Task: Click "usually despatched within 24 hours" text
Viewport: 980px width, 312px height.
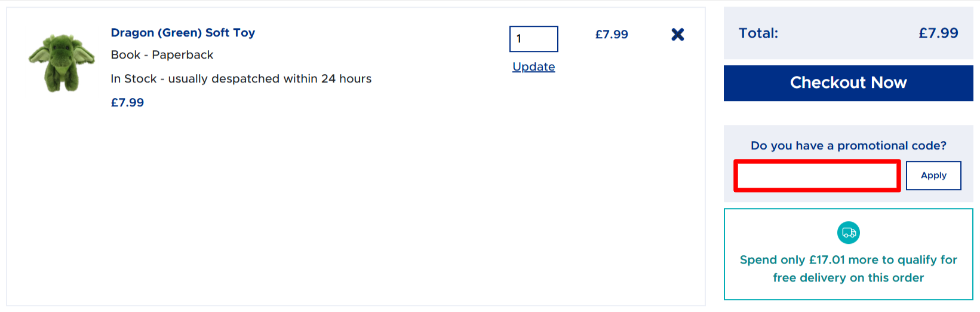Action: [x=269, y=79]
